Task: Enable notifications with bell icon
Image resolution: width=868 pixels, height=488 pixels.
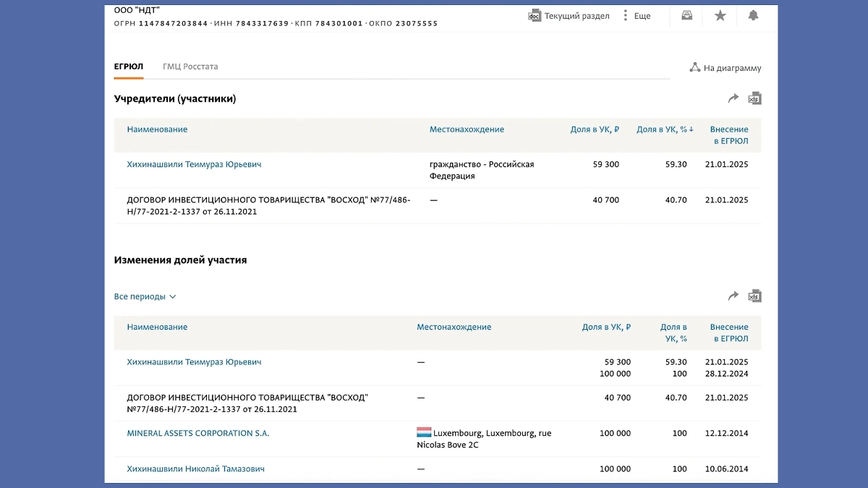Action: (753, 15)
